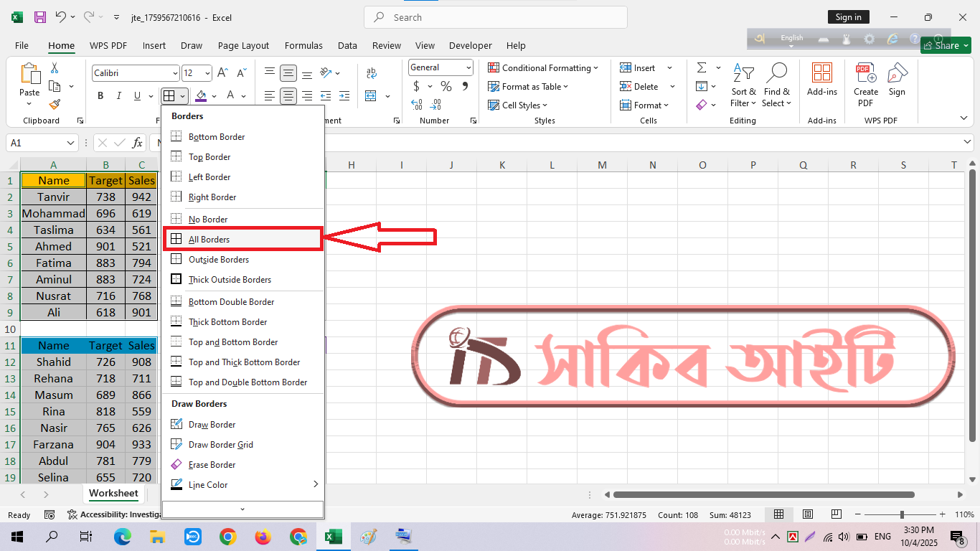This screenshot has width=980, height=551.
Task: Click the Save icon in title bar
Action: [x=40, y=17]
